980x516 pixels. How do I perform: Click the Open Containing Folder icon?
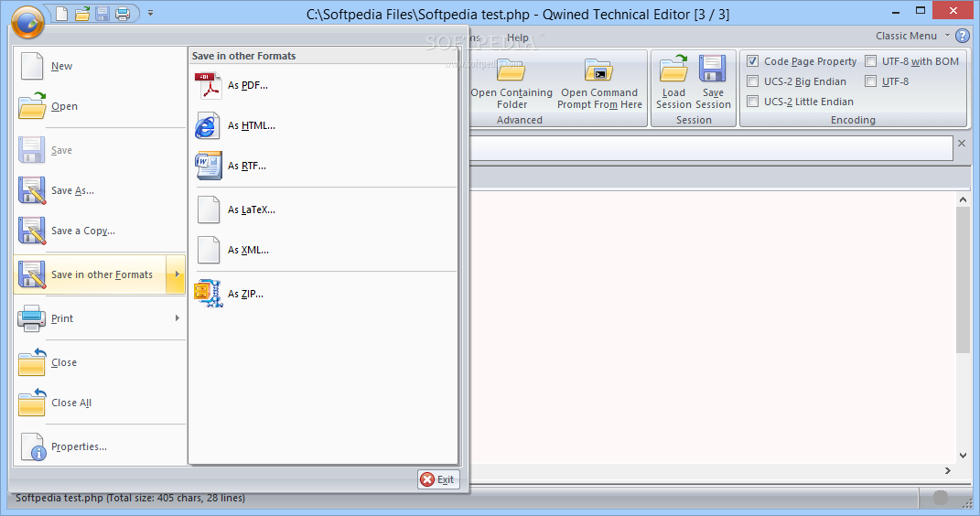tap(511, 70)
